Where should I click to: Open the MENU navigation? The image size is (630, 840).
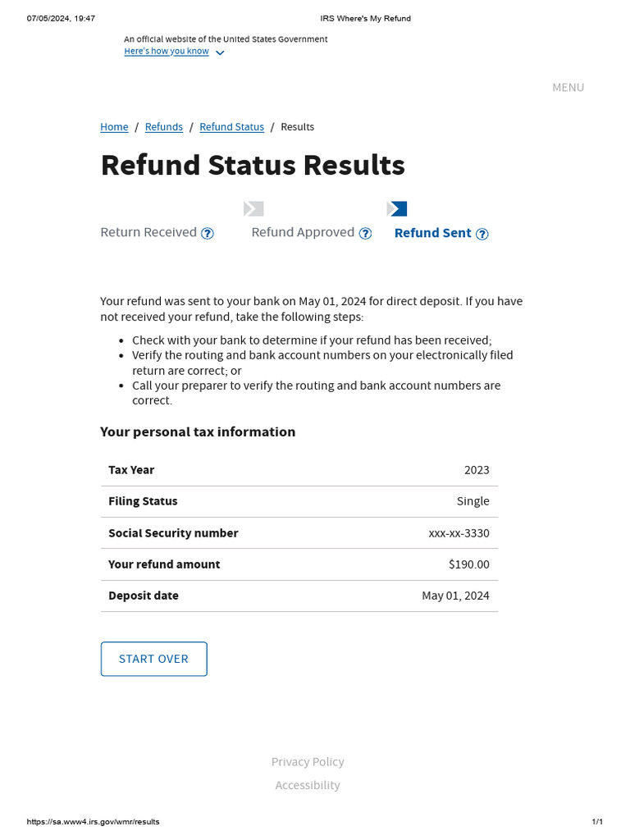(x=568, y=88)
